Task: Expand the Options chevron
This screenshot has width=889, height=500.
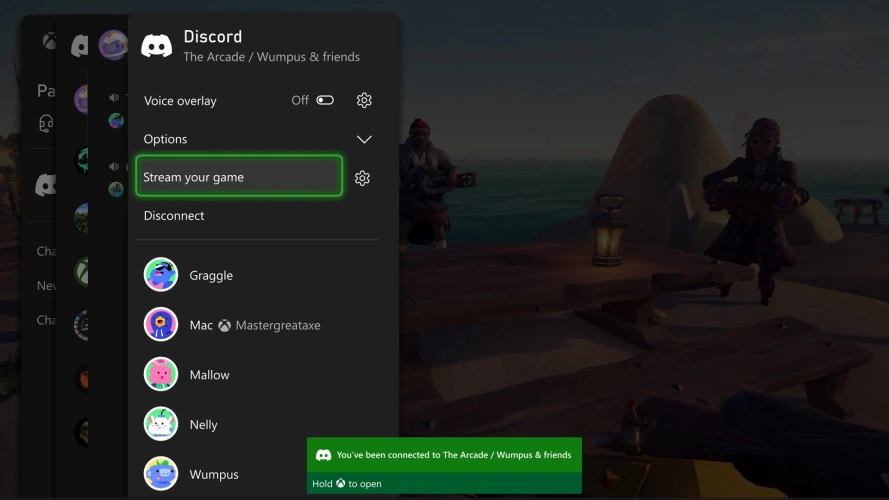Action: coord(364,139)
